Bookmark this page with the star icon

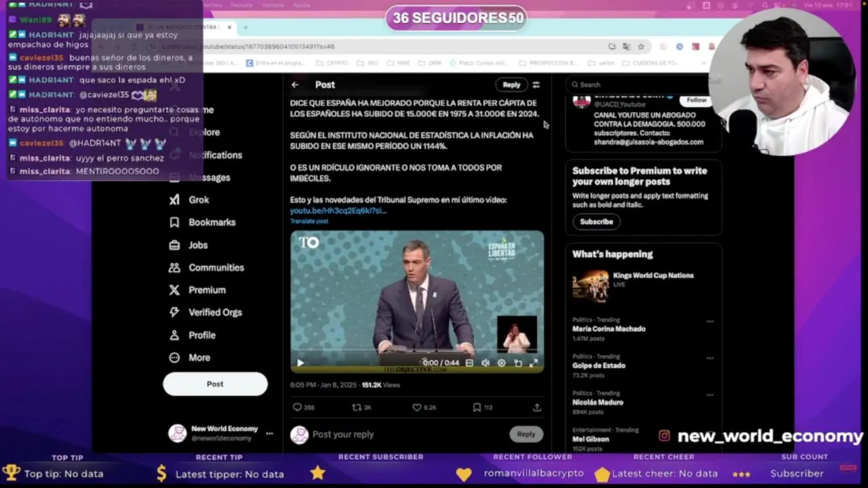point(641,47)
